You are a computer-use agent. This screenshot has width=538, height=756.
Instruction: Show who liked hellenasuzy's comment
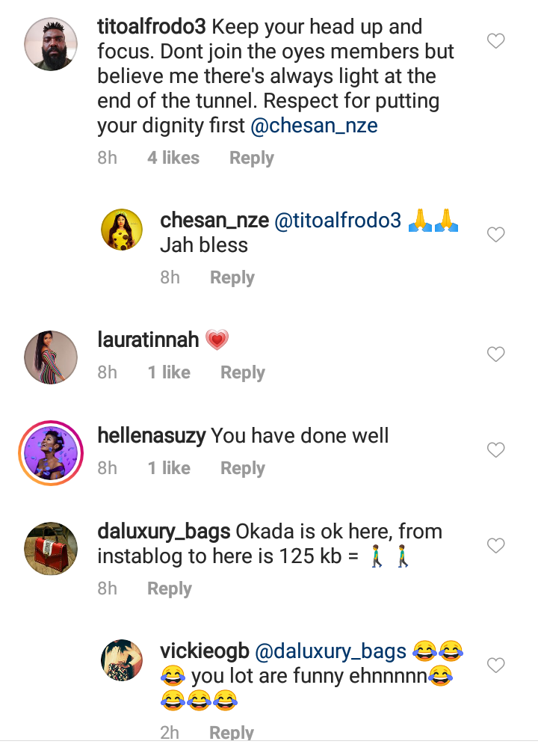(169, 468)
